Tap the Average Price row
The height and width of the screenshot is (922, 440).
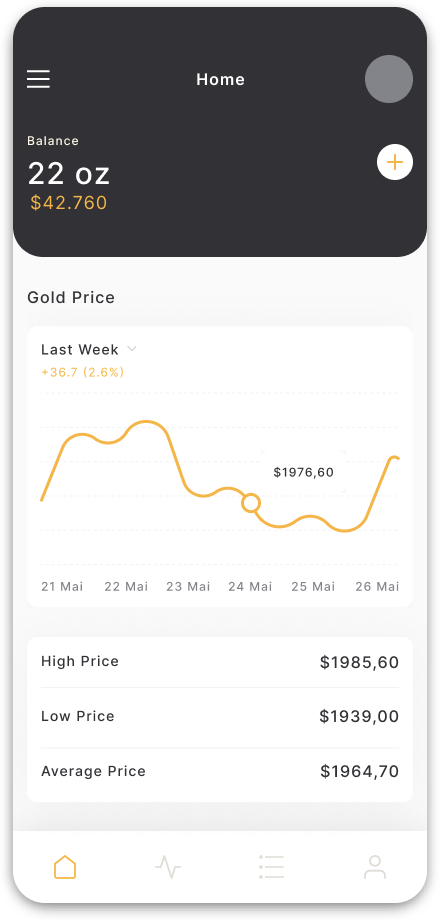pos(220,771)
